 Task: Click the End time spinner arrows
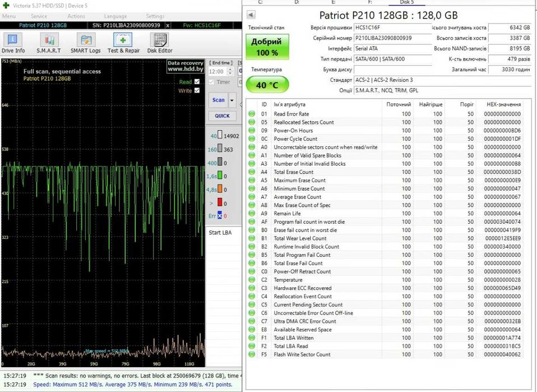pyautogui.click(x=230, y=72)
